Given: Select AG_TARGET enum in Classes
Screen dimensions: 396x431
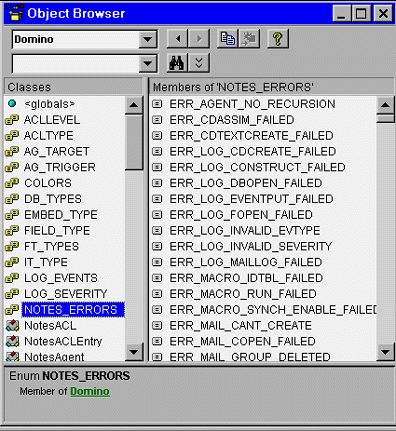Looking at the screenshot, I should point(57,151).
